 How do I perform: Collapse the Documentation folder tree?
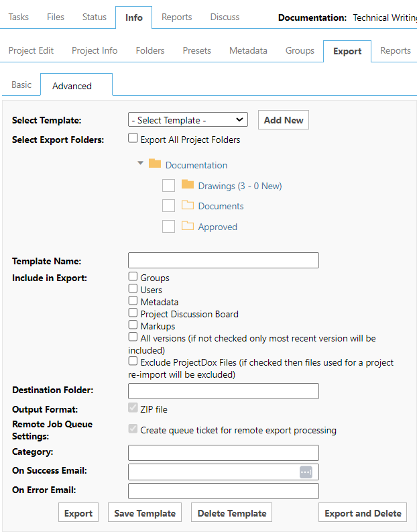click(x=140, y=164)
